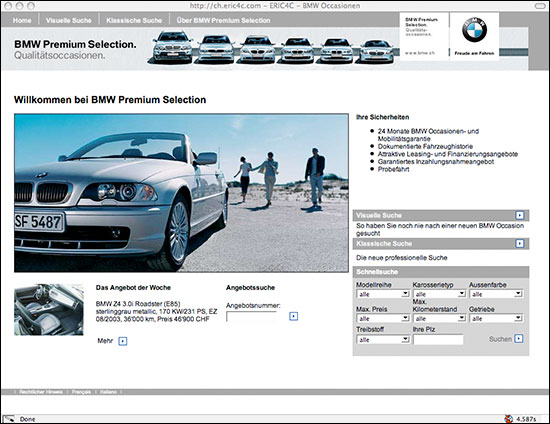Submit Angebotsnummer with the arrow icon

pos(294,316)
